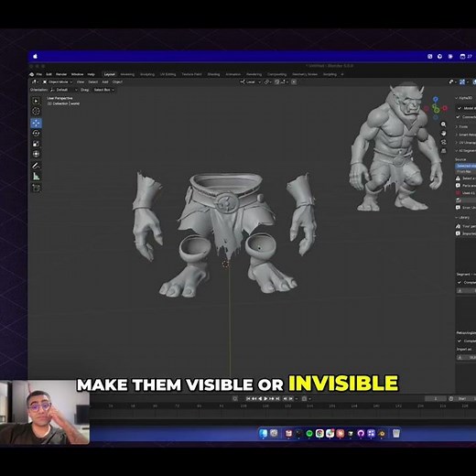
Task: Switch perspective/orthographic grid icon
Action: point(443,151)
